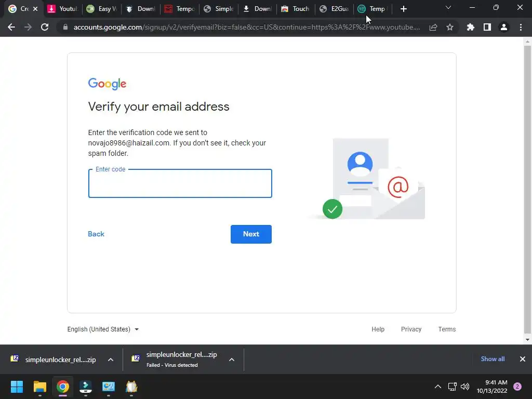Open the Help link

click(x=378, y=329)
